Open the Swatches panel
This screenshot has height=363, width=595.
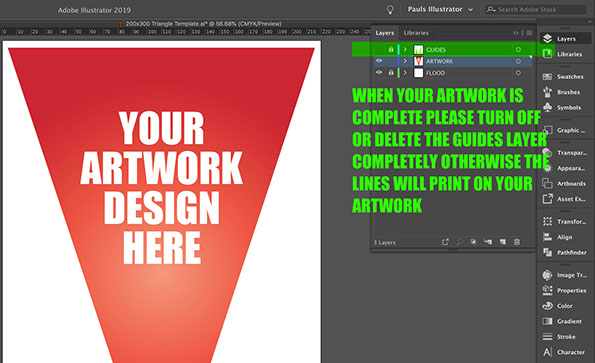click(x=565, y=77)
